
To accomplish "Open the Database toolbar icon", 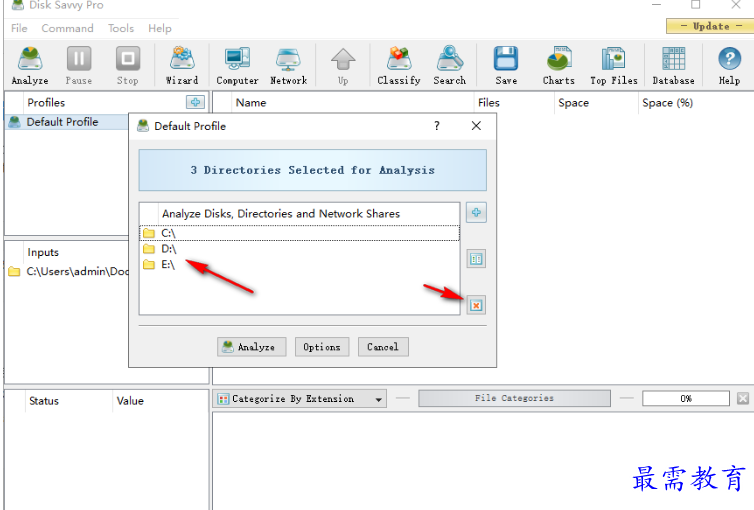I will (x=673, y=66).
